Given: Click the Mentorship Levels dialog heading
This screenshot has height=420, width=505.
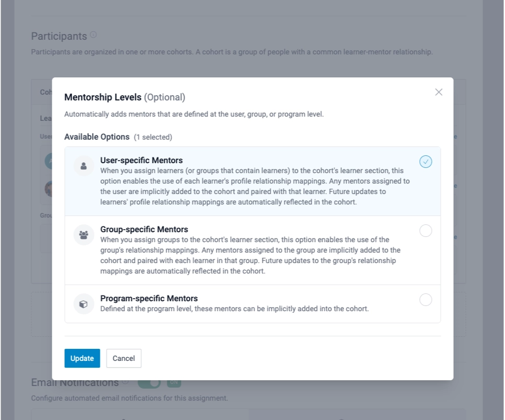Looking at the screenshot, I should [124, 97].
